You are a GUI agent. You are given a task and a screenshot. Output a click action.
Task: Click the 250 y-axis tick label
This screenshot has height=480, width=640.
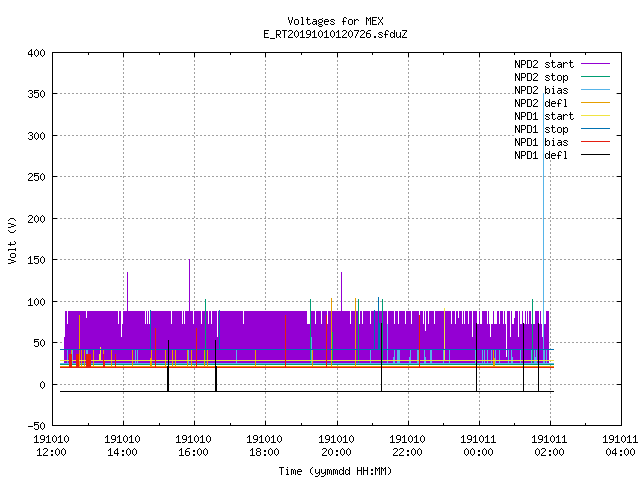[36, 177]
